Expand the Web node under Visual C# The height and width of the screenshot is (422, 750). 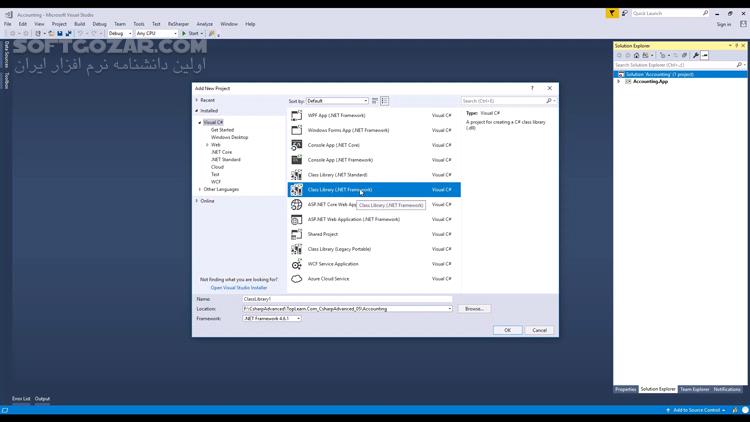coord(207,144)
